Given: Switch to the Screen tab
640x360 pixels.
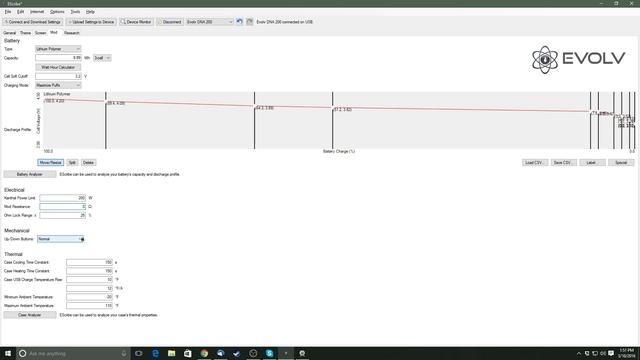Looking at the screenshot, I should point(40,33).
